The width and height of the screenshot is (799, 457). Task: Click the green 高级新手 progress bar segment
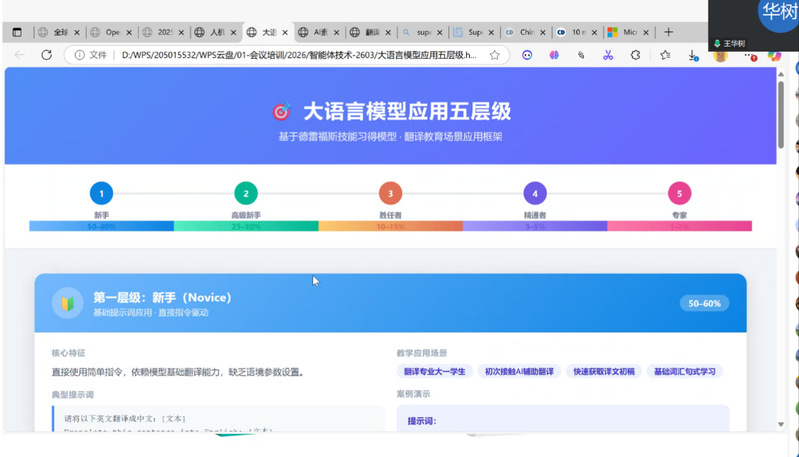pos(246,226)
